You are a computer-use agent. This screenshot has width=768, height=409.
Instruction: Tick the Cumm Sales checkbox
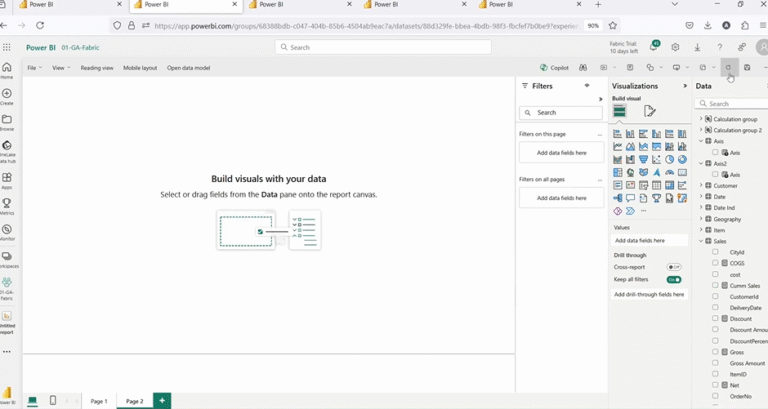pyautogui.click(x=715, y=285)
